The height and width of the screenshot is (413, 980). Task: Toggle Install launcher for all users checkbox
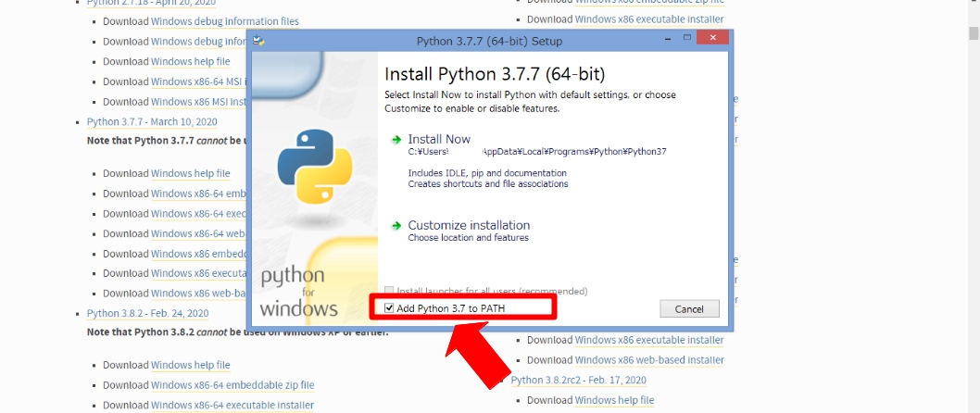click(x=389, y=291)
